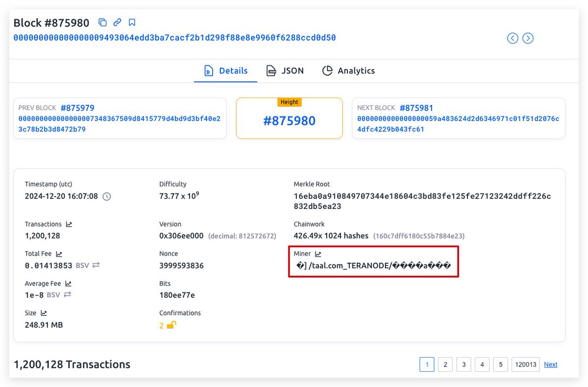Screen dimensions: 588x387
Task: Copy the block hash using the copy icon
Action: [x=102, y=22]
